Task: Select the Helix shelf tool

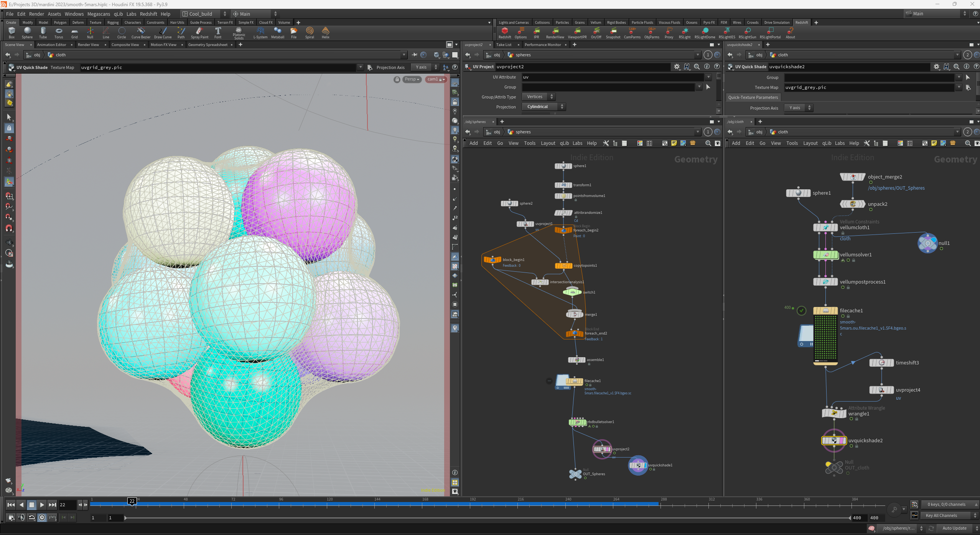Action: (326, 33)
